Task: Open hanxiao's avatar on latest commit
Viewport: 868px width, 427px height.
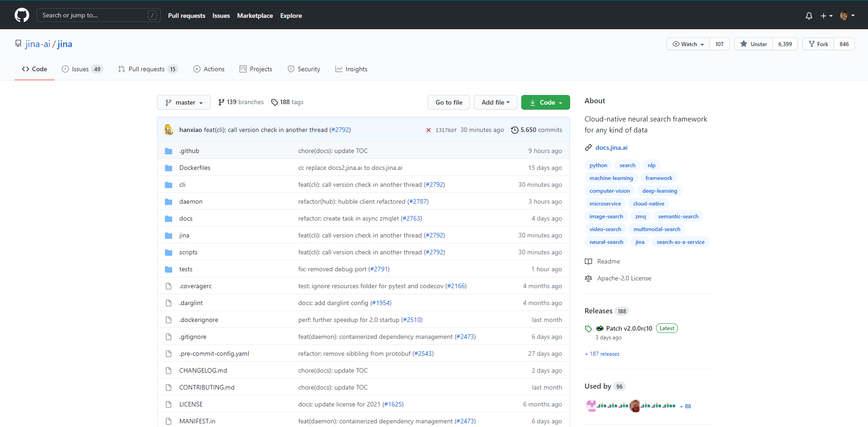Action: [169, 130]
